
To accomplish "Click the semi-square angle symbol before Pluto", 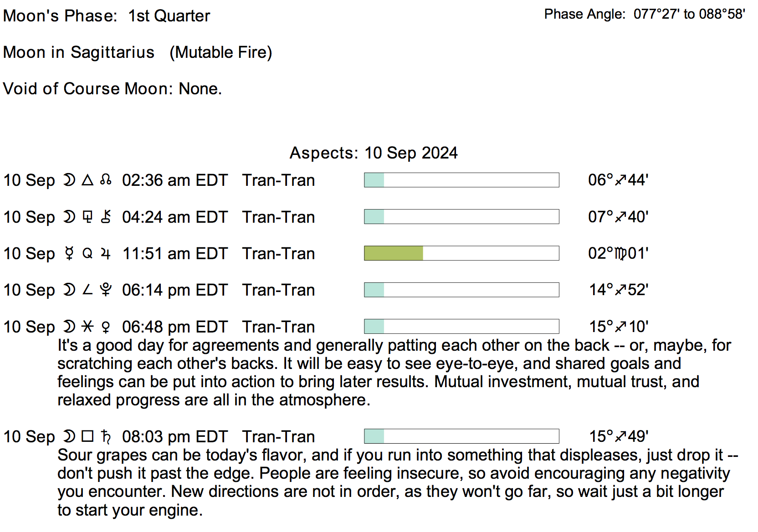I will (x=87, y=290).
